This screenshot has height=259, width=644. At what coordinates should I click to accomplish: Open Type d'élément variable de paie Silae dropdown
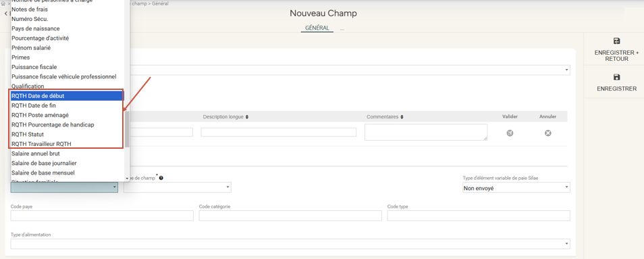pos(516,188)
